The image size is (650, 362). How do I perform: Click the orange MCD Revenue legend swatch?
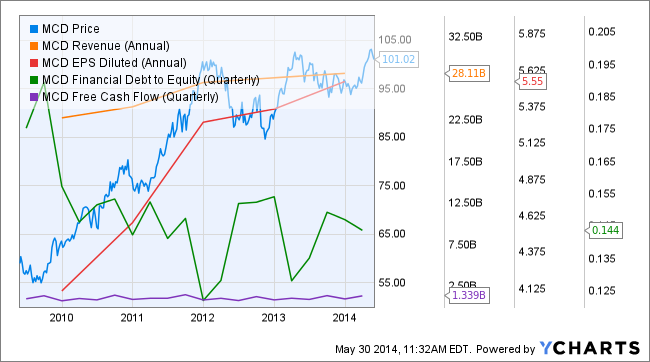pos(34,46)
